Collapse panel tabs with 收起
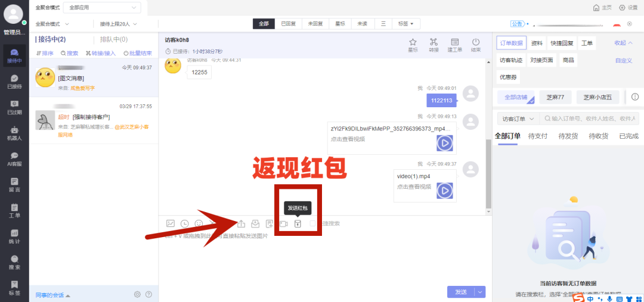Image resolution: width=644 pixels, height=302 pixels. [x=624, y=43]
